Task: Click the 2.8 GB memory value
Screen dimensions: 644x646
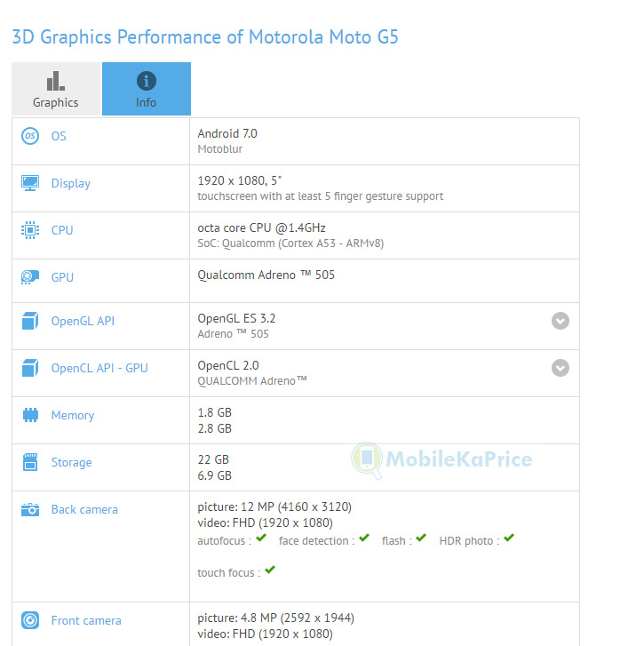Action: click(215, 428)
